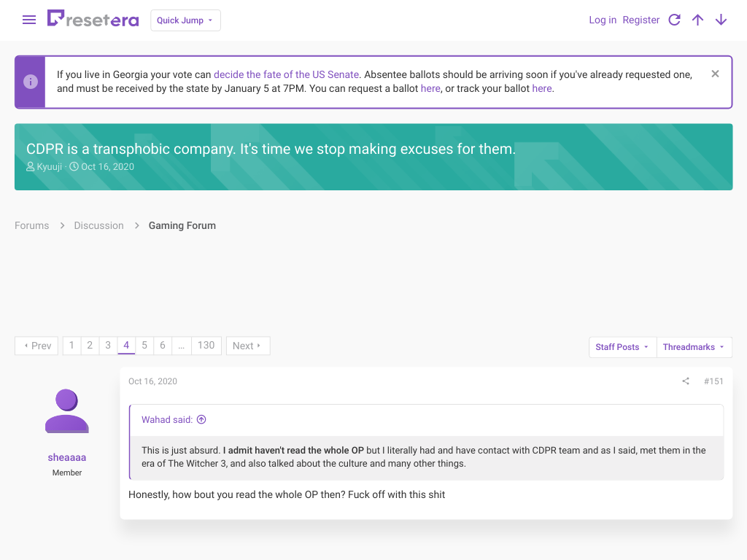Jump to top with up arrow icon
Screen dimensions: 747x560
[x=697, y=20]
